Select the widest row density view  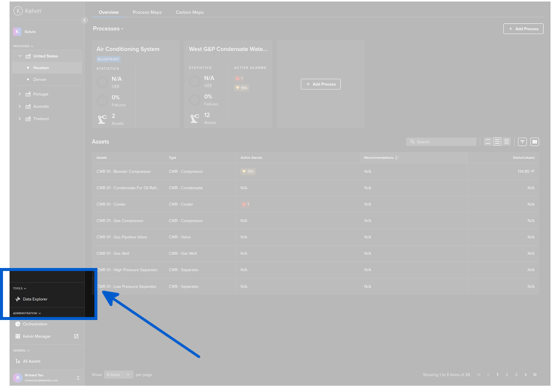point(488,142)
